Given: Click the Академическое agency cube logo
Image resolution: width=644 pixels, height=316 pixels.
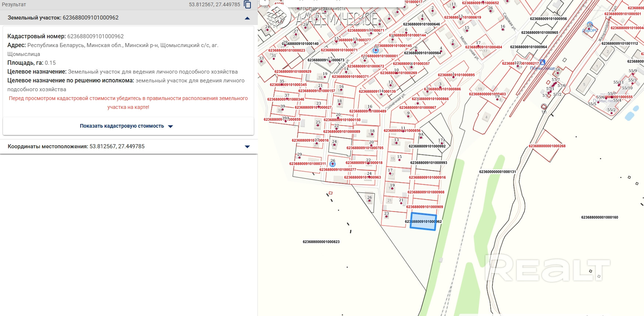Looking at the screenshot, I should point(278,17).
